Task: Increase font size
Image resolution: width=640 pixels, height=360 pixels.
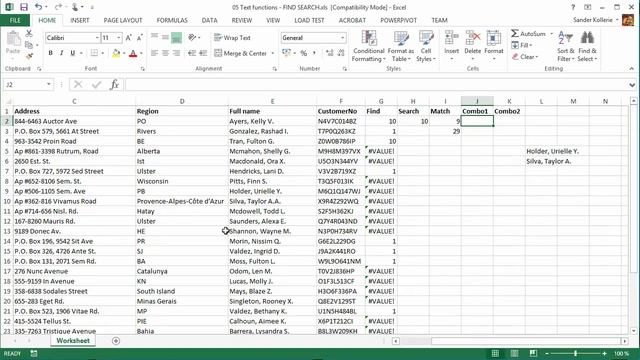Action: [x=129, y=38]
